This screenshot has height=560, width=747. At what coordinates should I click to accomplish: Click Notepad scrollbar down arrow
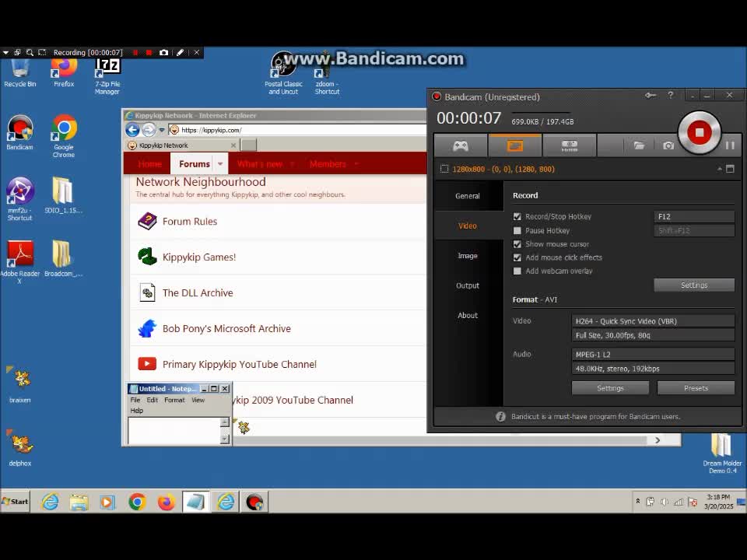(224, 439)
